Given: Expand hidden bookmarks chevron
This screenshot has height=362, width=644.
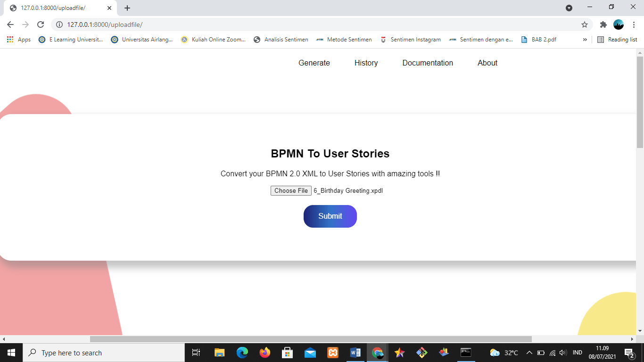Looking at the screenshot, I should [585, 40].
